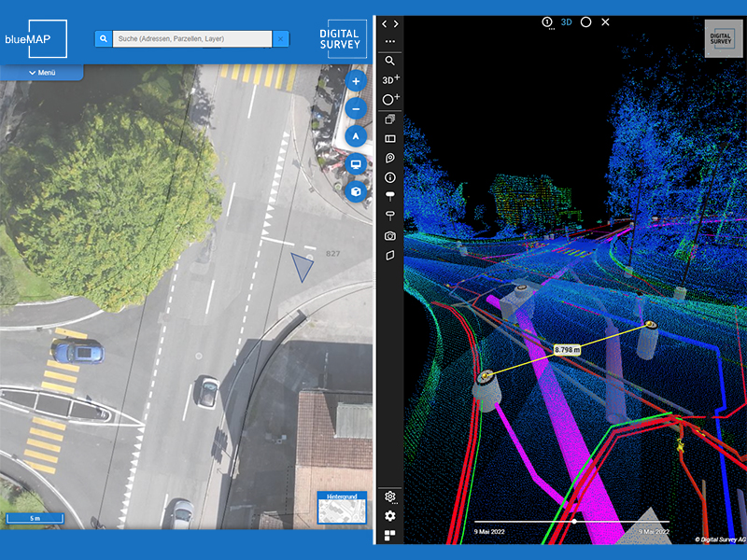
Task: Click the Suche address search field
Action: 192,39
